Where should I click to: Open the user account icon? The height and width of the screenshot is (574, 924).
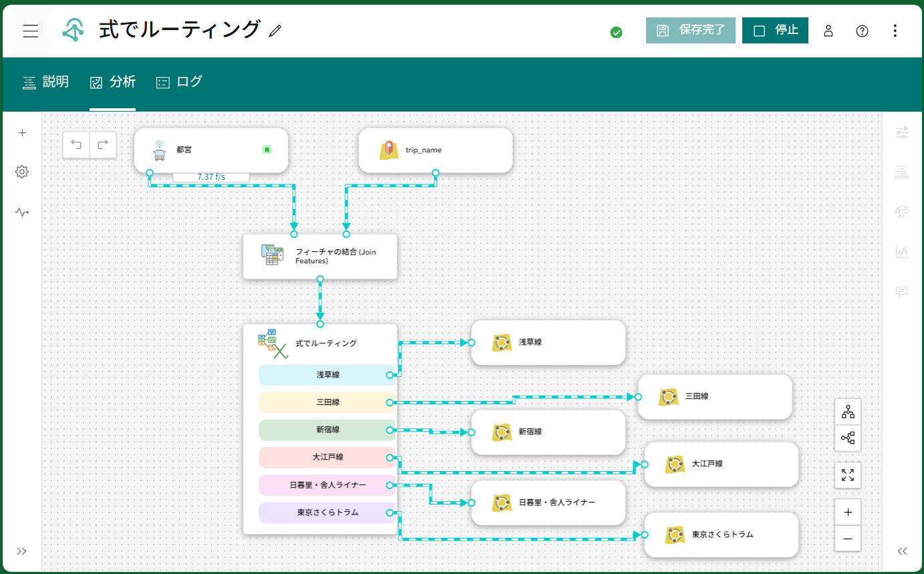[828, 31]
